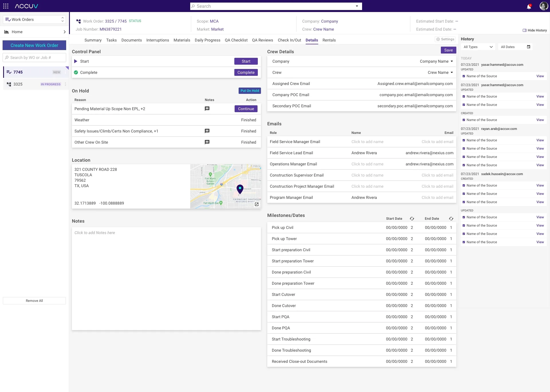
Task: Toggle first Name of the Source checkbox under TODAY
Action: point(464,76)
